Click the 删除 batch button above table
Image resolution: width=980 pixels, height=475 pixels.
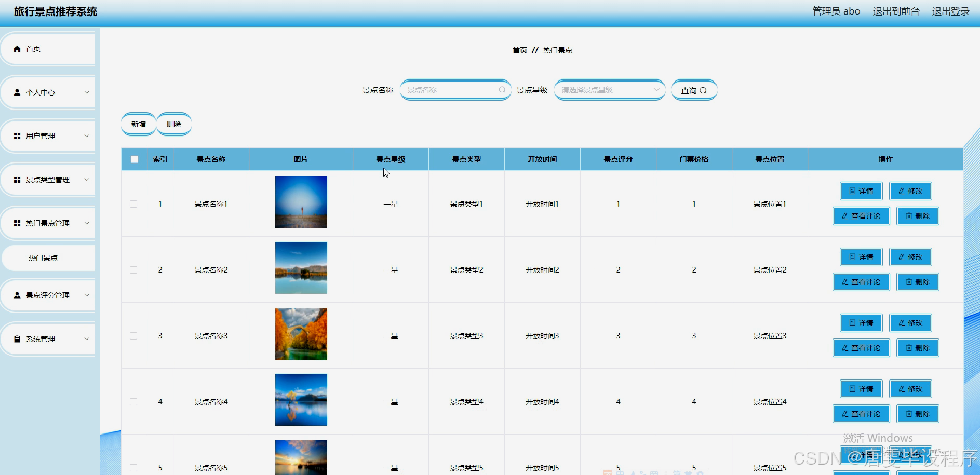coord(174,124)
